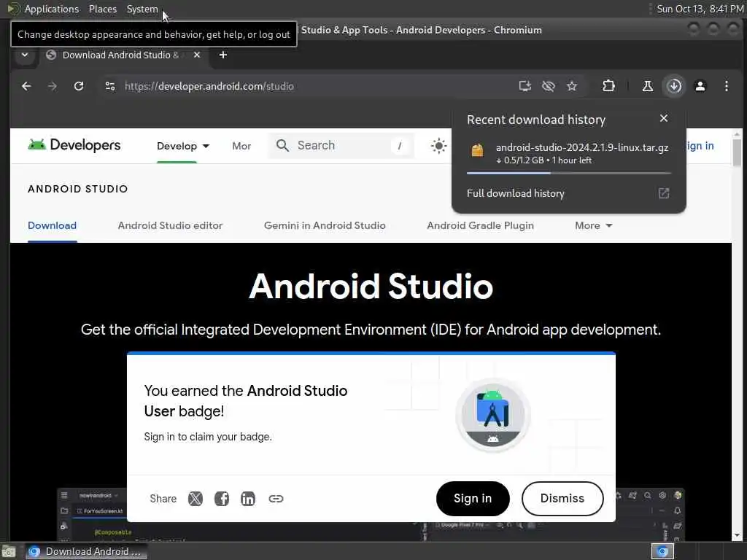
Task: Go back to the previous page
Action: click(26, 86)
